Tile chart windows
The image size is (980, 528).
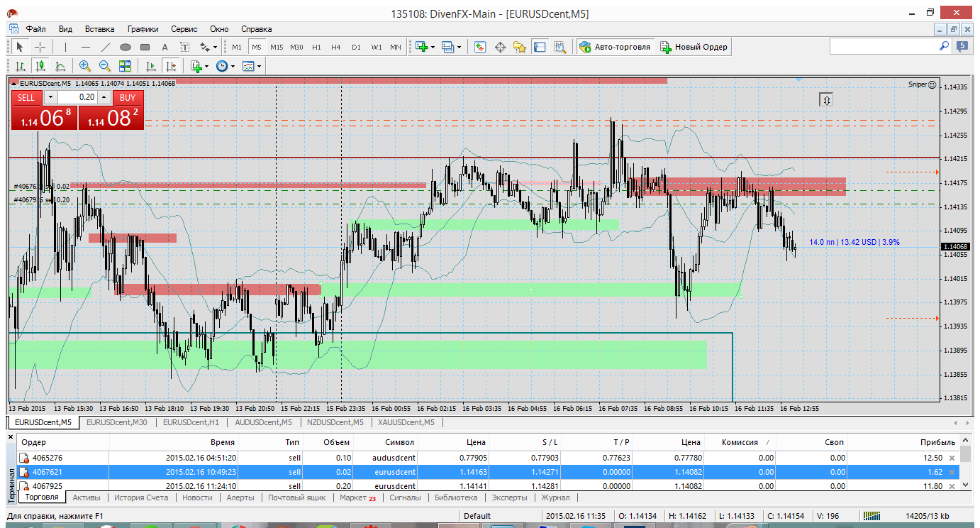pos(125,66)
